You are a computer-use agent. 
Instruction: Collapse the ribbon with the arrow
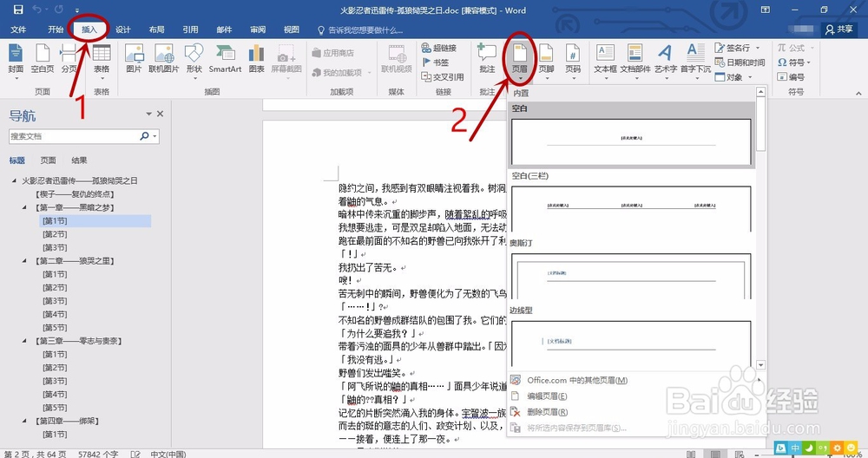point(858,94)
